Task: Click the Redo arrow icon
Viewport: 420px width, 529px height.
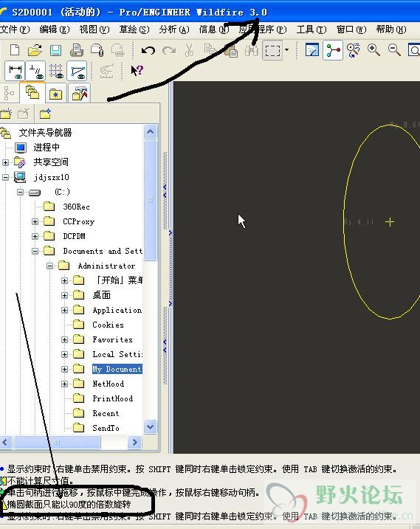Action: pos(169,51)
